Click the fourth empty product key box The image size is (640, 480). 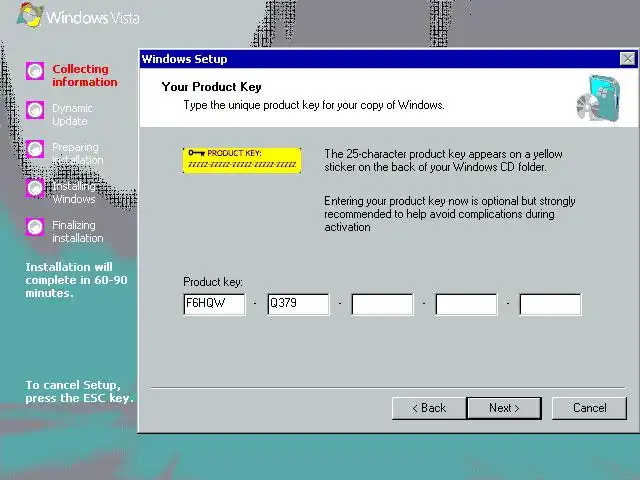coord(467,304)
